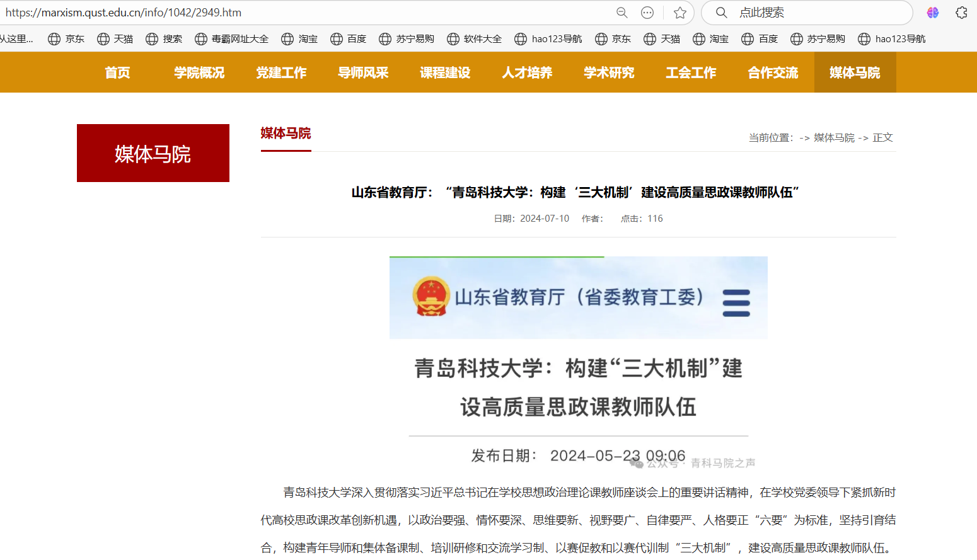Expand the 人才培养 navigation menu
Image resolution: width=977 pixels, height=560 pixels.
(527, 72)
